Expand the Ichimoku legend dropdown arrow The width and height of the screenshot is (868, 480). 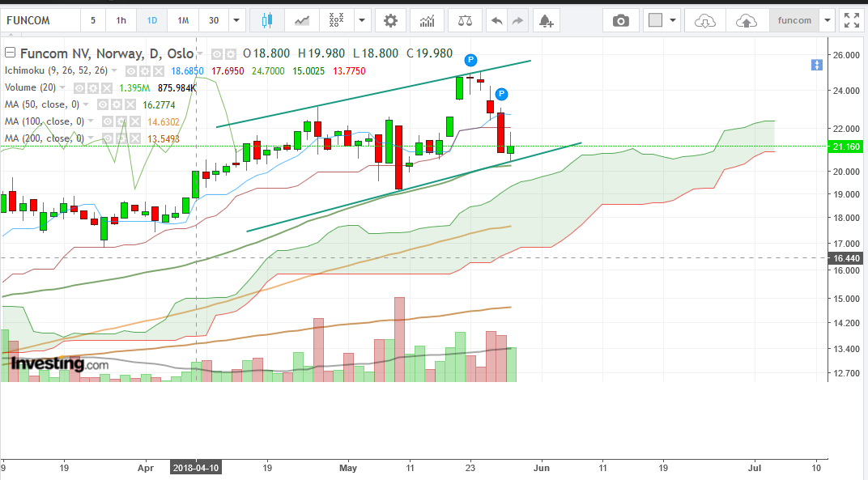[x=114, y=71]
